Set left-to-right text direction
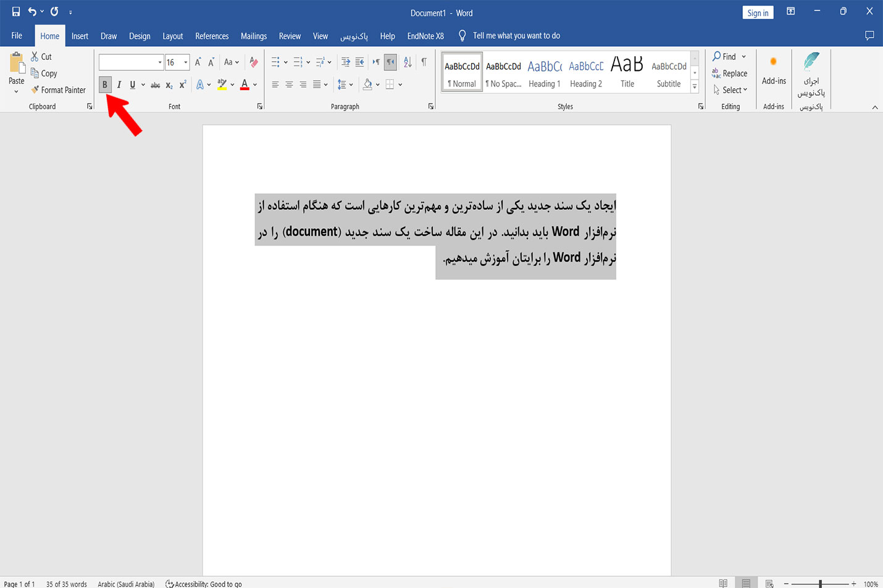The height and width of the screenshot is (588, 883). (x=376, y=62)
